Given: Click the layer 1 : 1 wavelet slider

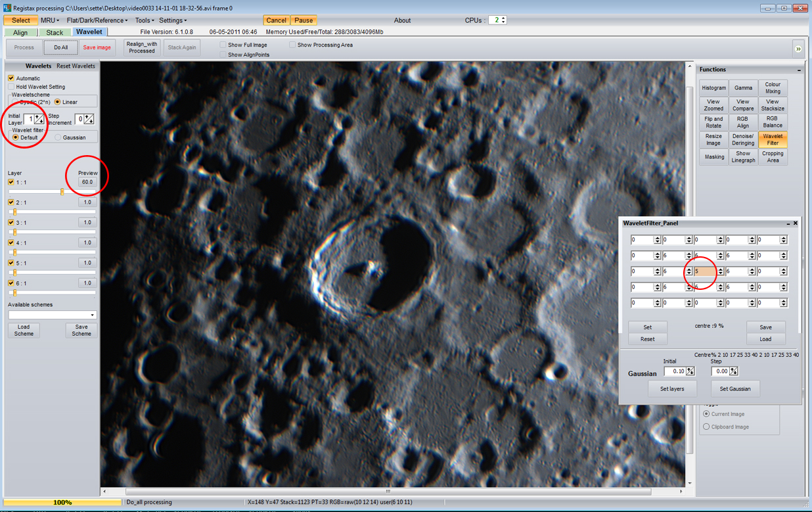Looking at the screenshot, I should point(53,192).
